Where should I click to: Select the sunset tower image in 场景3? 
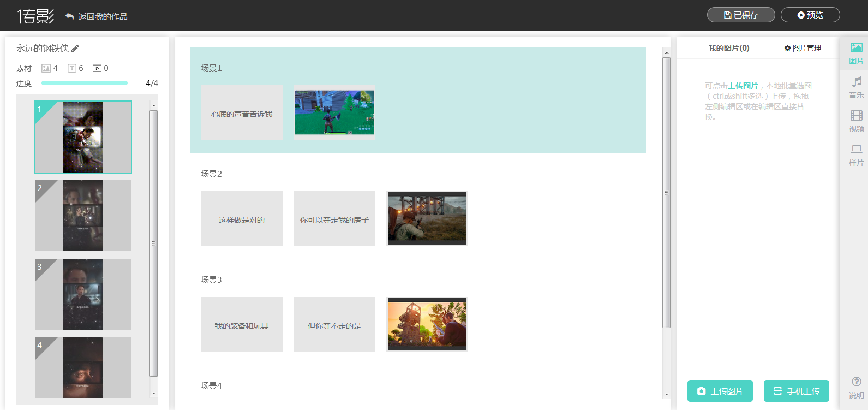click(427, 324)
